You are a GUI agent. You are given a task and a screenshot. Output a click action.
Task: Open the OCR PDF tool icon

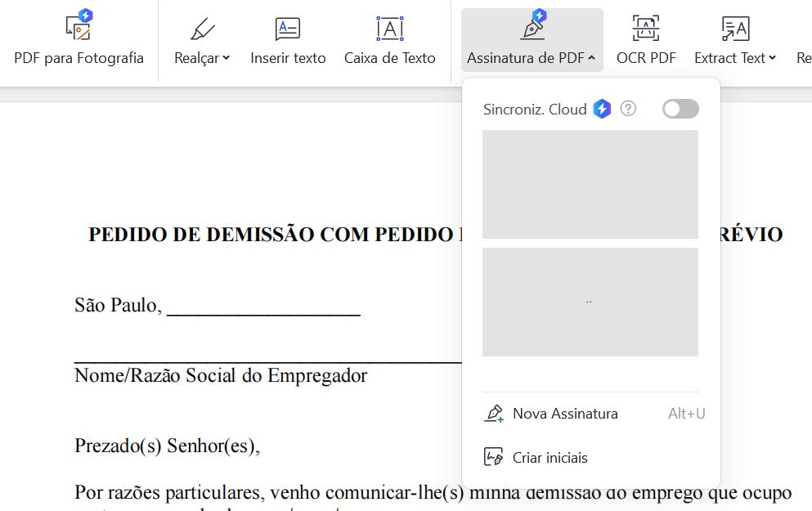(646, 29)
